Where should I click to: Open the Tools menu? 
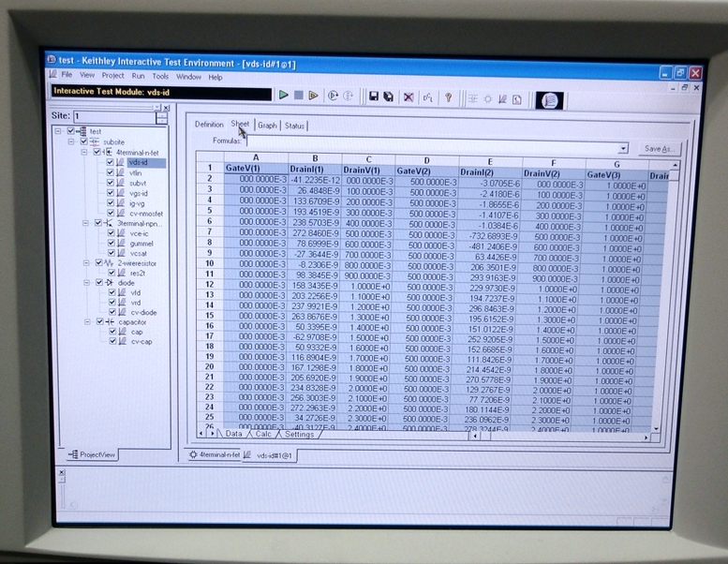(160, 76)
